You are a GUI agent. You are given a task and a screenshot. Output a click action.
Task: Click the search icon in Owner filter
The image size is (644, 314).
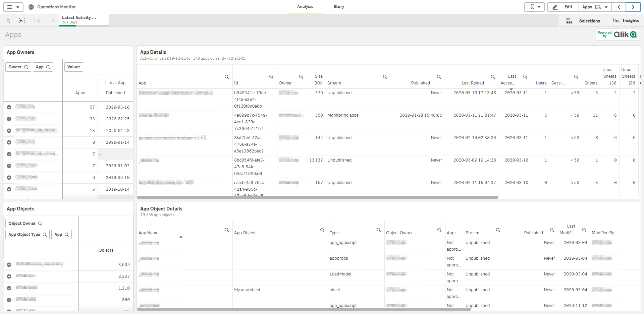26,67
